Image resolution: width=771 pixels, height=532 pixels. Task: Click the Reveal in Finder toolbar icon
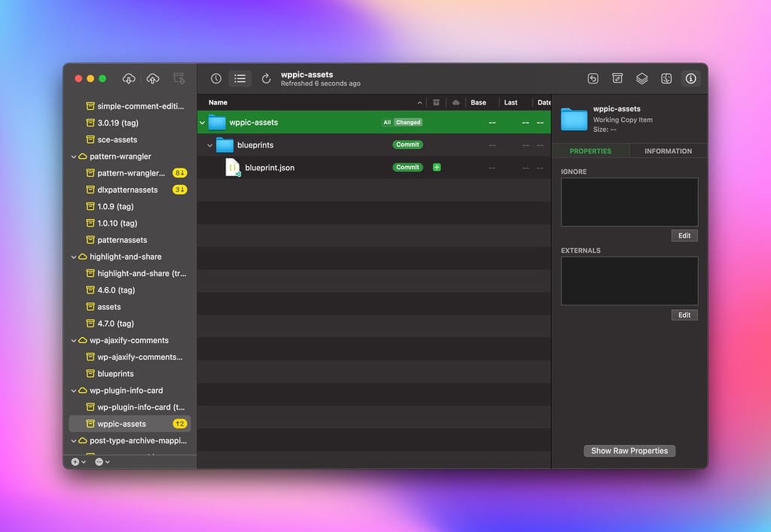666,78
